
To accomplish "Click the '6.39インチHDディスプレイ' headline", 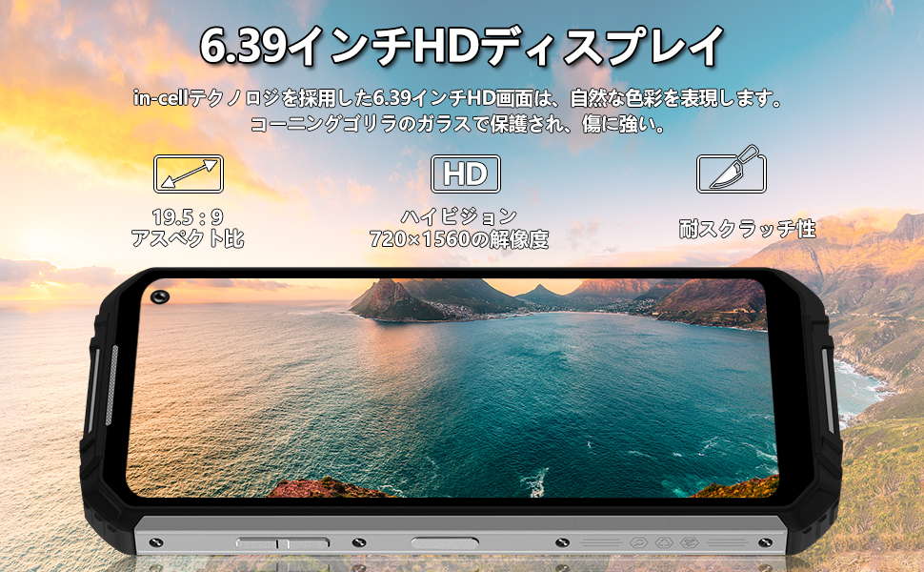I will point(462,47).
